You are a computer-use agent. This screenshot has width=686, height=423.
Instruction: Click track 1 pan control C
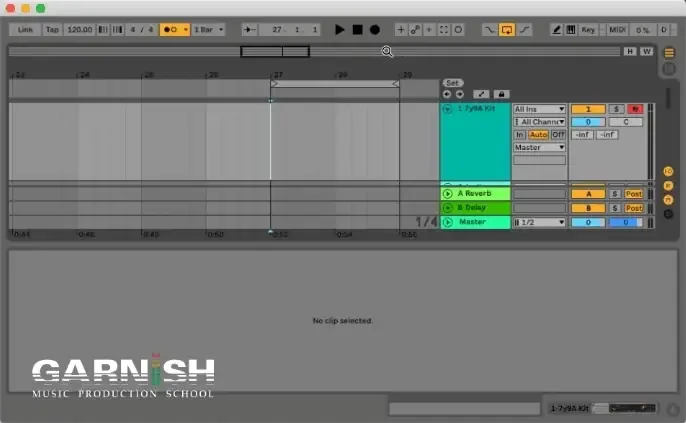(626, 122)
